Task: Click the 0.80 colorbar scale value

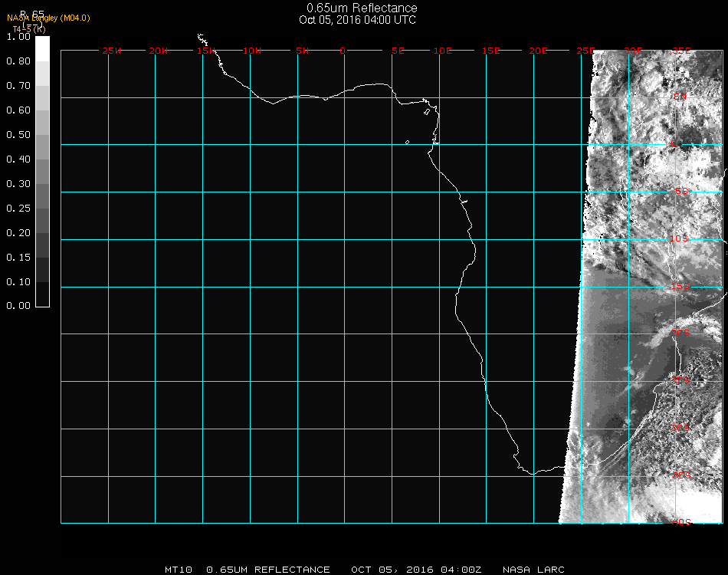Action: pos(18,61)
